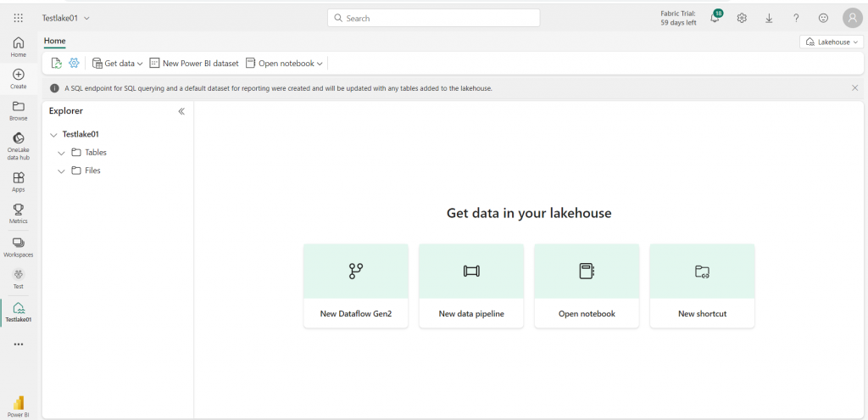Click the New shortcut card

pos(702,286)
